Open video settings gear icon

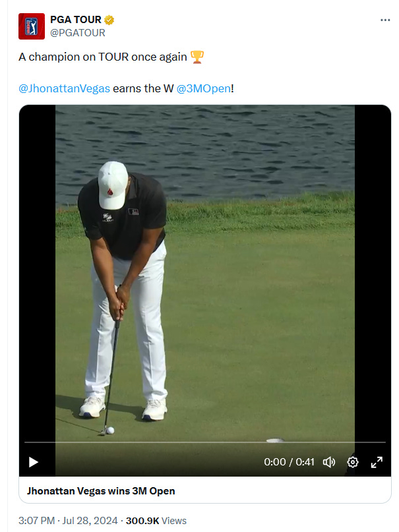(353, 462)
